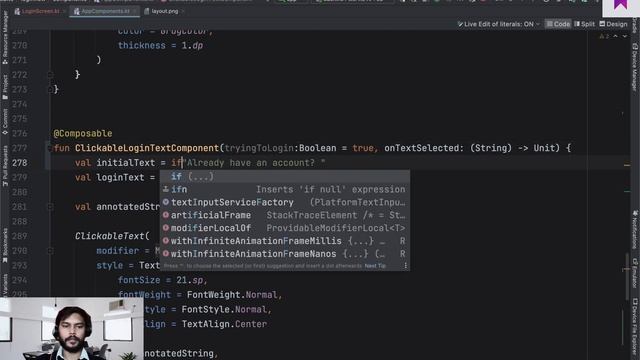Image resolution: width=640 pixels, height=360 pixels.
Task: Switch editor to Split view
Action: 584,24
